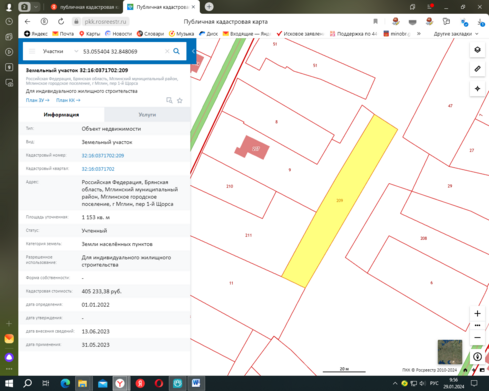
Task: Select the ruler measurement tool
Action: (477, 69)
